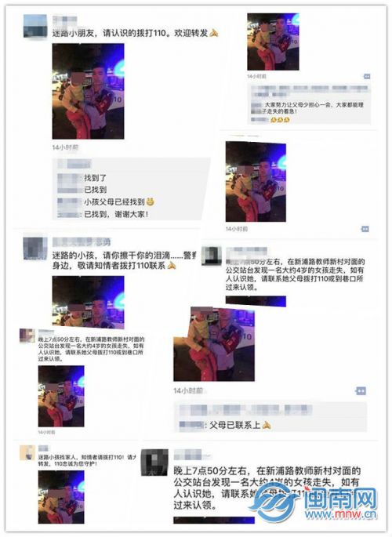
Task: Open blurred avatar of '迷路小朋友' poster
Action: pyautogui.click(x=35, y=26)
